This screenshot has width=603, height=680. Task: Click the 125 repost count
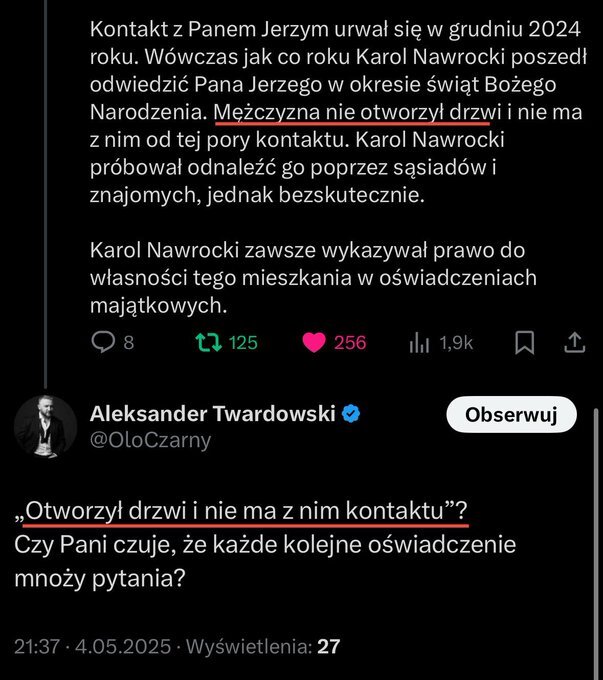point(243,342)
